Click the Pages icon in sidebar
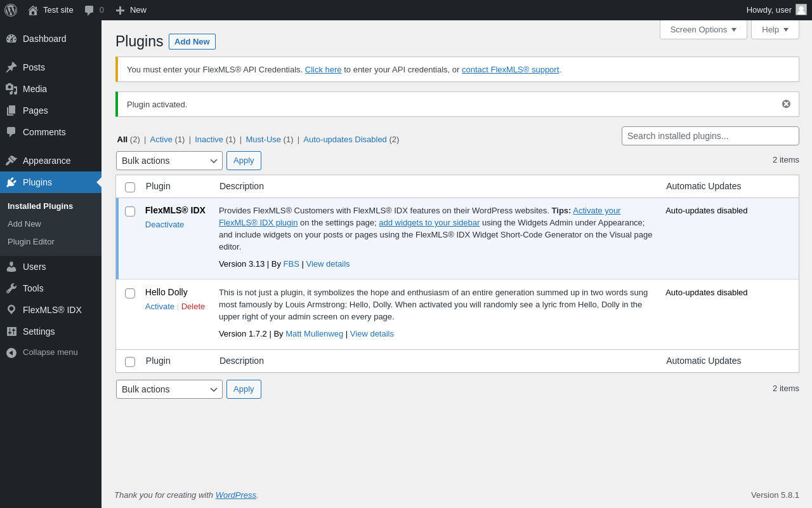The width and height of the screenshot is (812, 508). click(11, 110)
